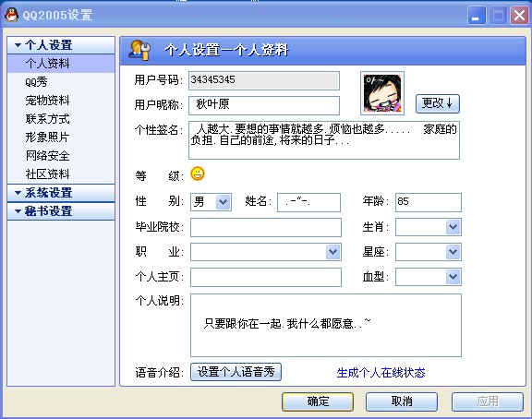Click the personal settings header icon
The image size is (532, 419).
point(139,50)
